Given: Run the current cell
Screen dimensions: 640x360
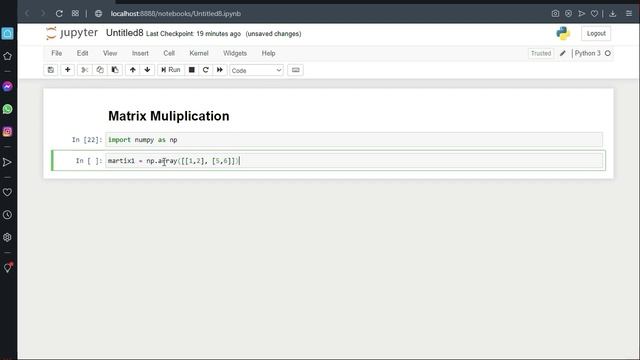Looking at the screenshot, I should [171, 70].
